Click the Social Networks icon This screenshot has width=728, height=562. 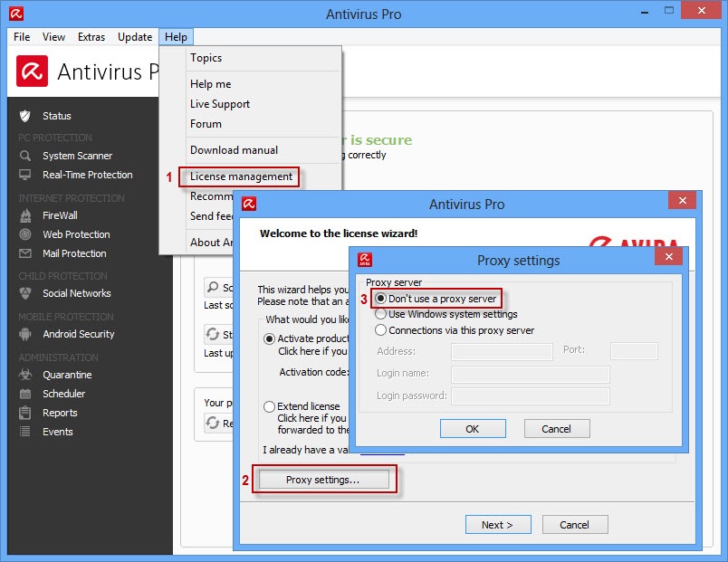(25, 293)
